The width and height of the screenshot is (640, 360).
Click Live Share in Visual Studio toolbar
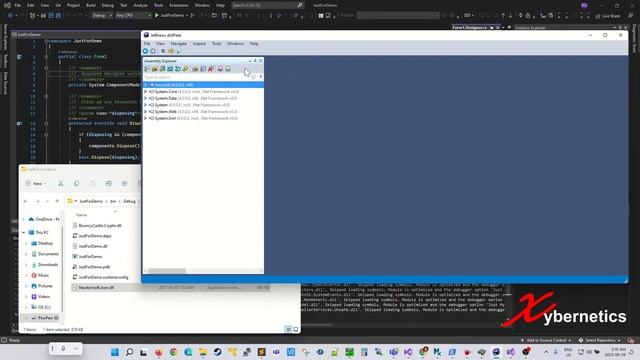click(x=608, y=16)
